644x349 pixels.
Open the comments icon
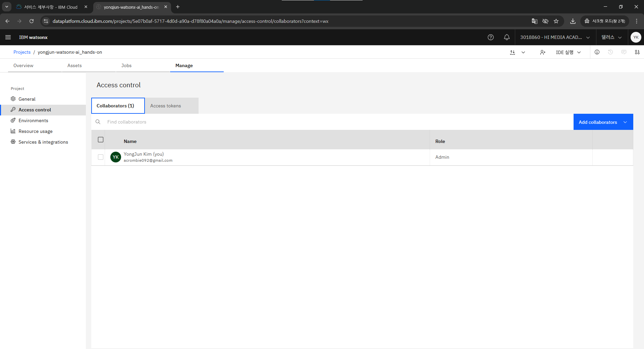(624, 52)
